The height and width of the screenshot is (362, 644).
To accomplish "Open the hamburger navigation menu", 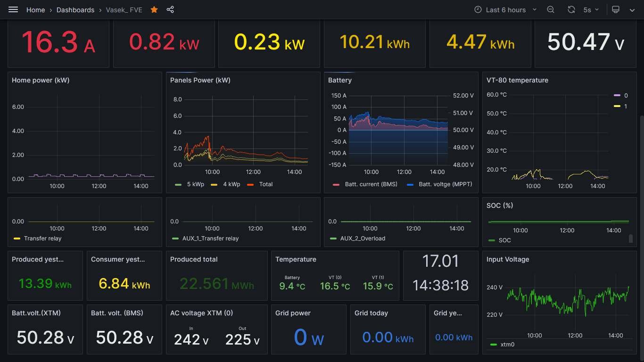I will click(13, 9).
